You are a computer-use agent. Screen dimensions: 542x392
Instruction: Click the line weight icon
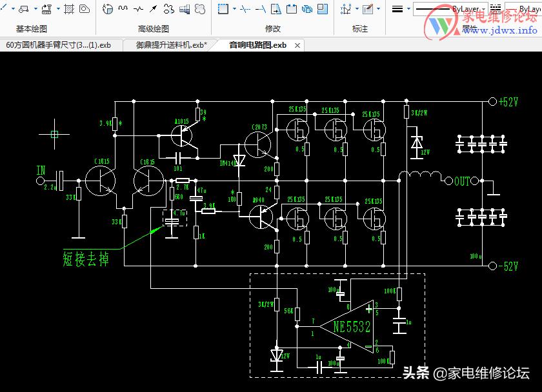pyautogui.click(x=397, y=9)
